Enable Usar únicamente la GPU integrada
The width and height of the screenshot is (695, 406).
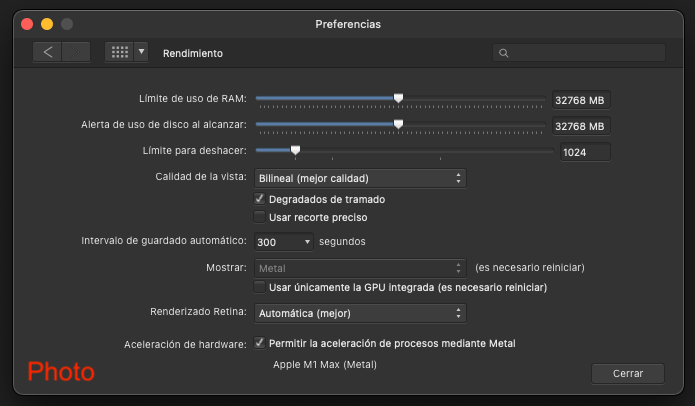pos(259,287)
